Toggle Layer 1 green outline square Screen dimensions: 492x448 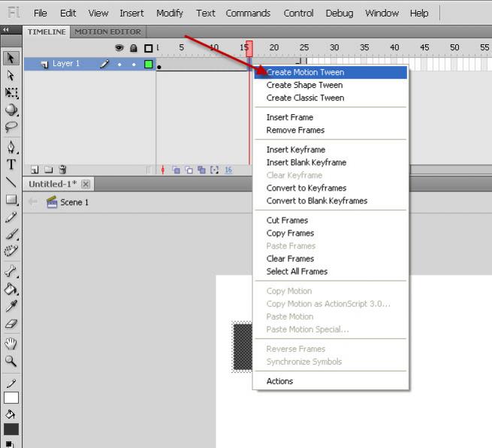(148, 65)
